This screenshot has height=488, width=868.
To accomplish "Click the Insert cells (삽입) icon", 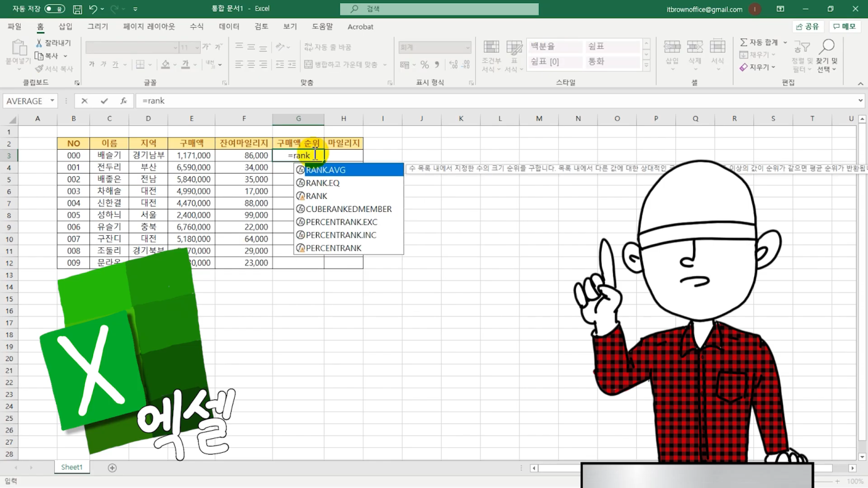I will click(672, 47).
